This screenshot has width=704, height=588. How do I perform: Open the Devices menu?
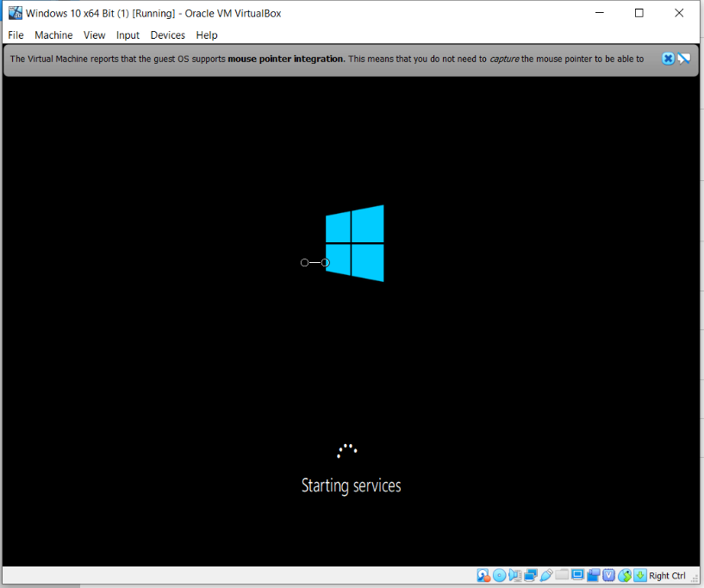point(167,35)
